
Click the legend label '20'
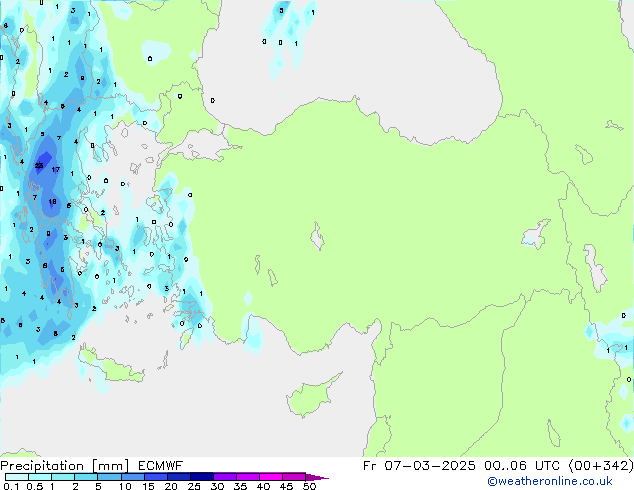click(171, 486)
